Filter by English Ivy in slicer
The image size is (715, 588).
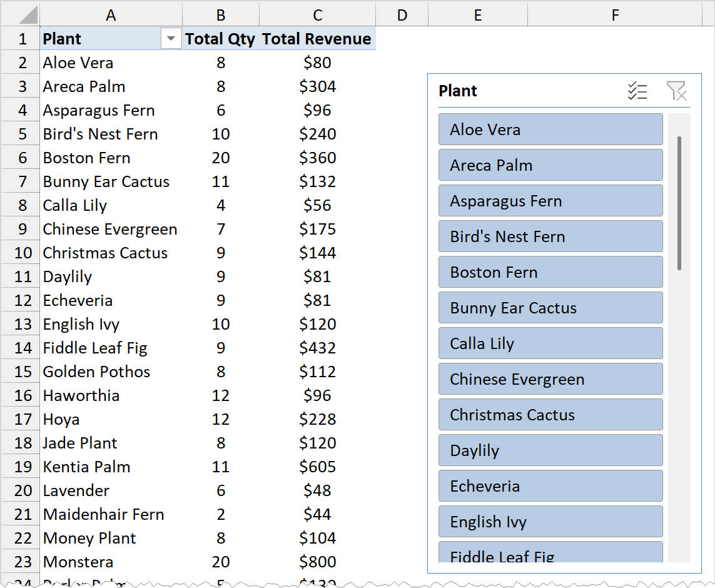pos(550,522)
